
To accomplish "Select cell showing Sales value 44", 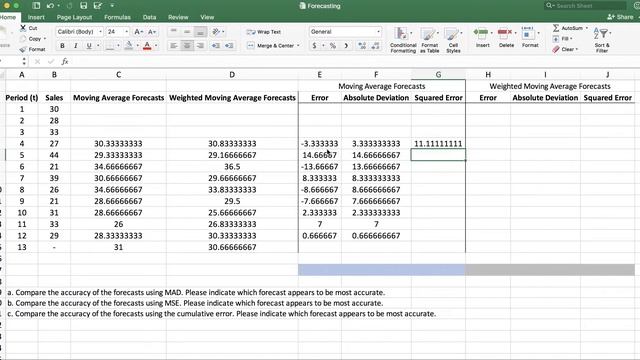I will pyautogui.click(x=54, y=155).
